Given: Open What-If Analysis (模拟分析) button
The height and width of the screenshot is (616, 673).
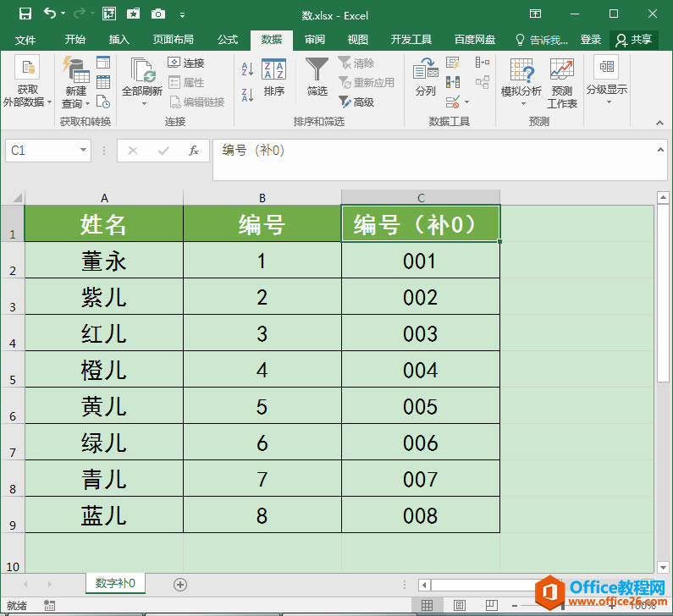Looking at the screenshot, I should pos(521,82).
